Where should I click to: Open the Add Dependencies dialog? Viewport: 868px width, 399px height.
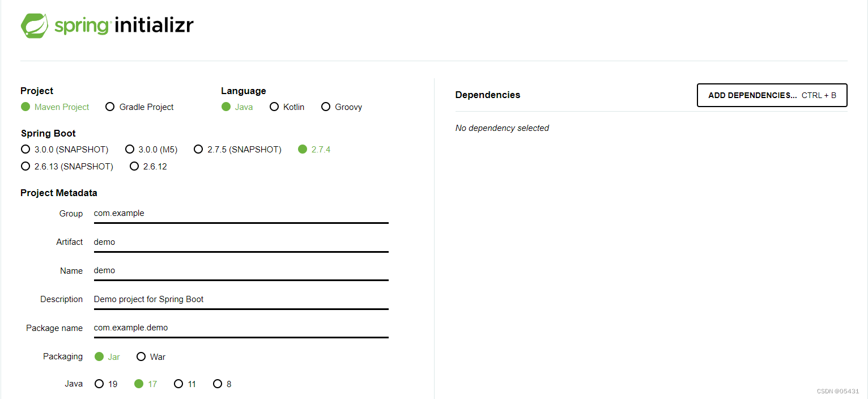point(772,95)
